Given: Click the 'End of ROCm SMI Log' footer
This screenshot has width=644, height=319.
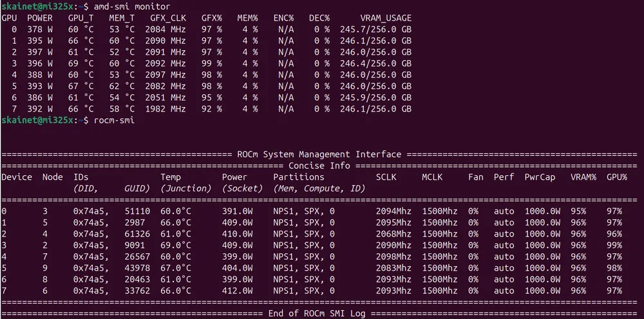Looking at the screenshot, I should 319,313.
